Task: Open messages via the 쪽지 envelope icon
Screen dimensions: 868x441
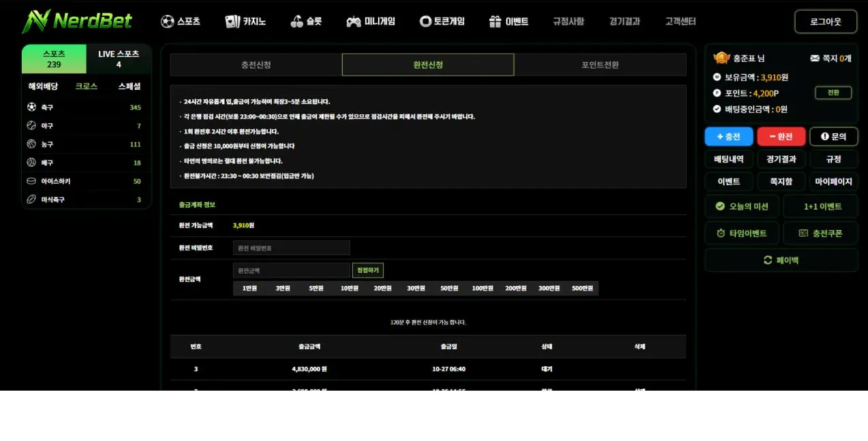Action: click(815, 59)
